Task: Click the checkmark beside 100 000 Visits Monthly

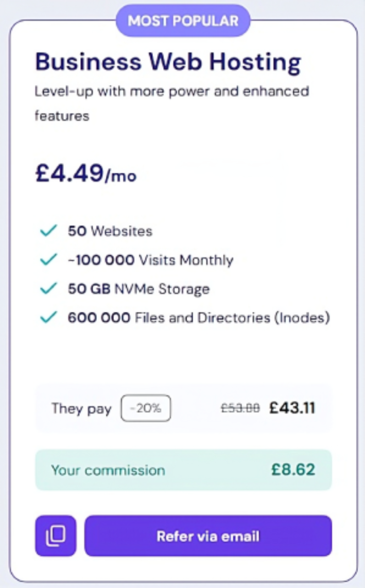Action: click(48, 260)
